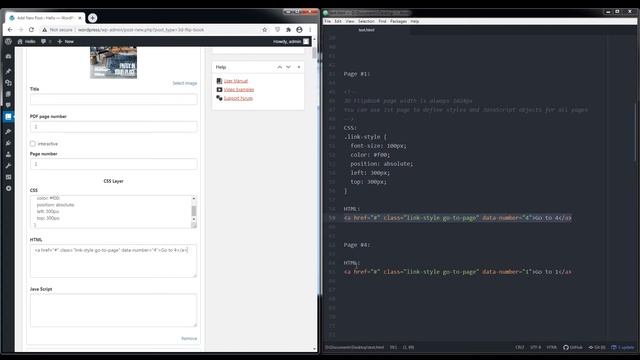The width and height of the screenshot is (640, 360).
Task: Open Appearance (brush) icon in sidebar
Action: click(x=8, y=131)
